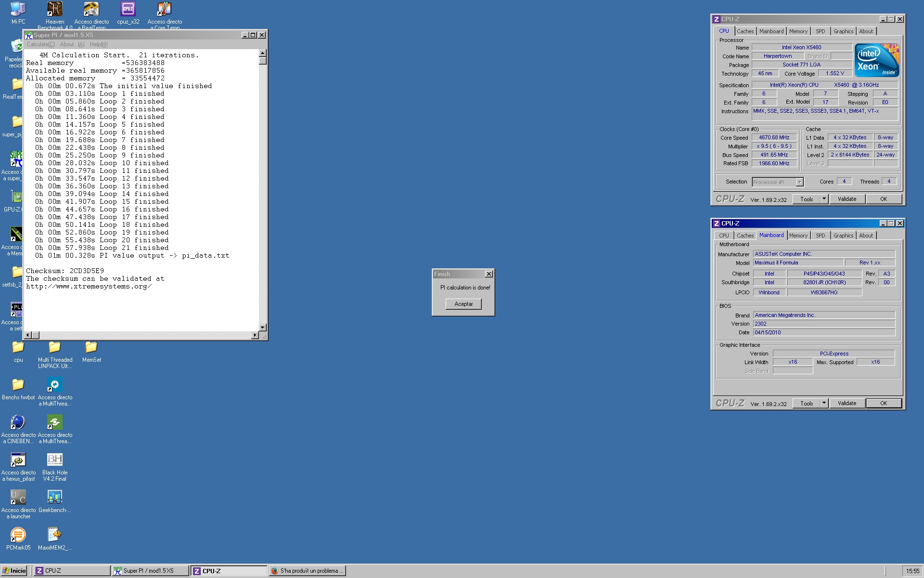Click Validate in the upper CPU-Z window
Screen dimensions: 924x578
[x=847, y=199]
